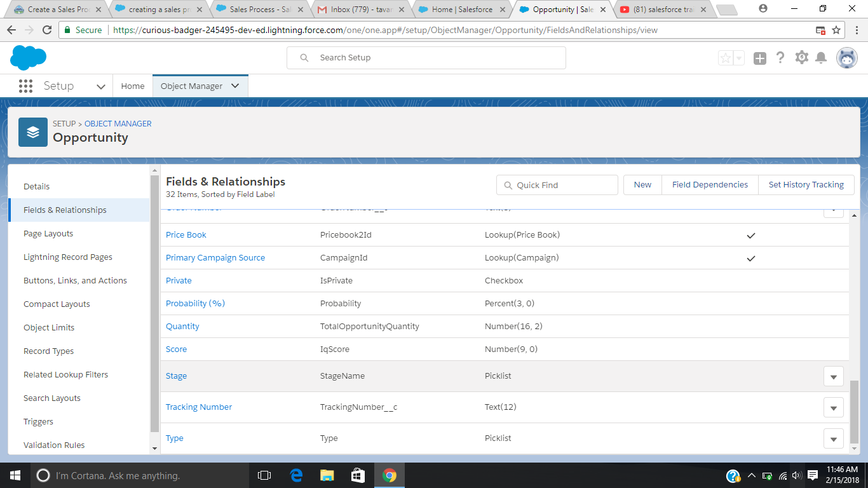Viewport: 868px width, 488px height.
Task: Click the Opportunity object layers icon
Action: tap(33, 132)
